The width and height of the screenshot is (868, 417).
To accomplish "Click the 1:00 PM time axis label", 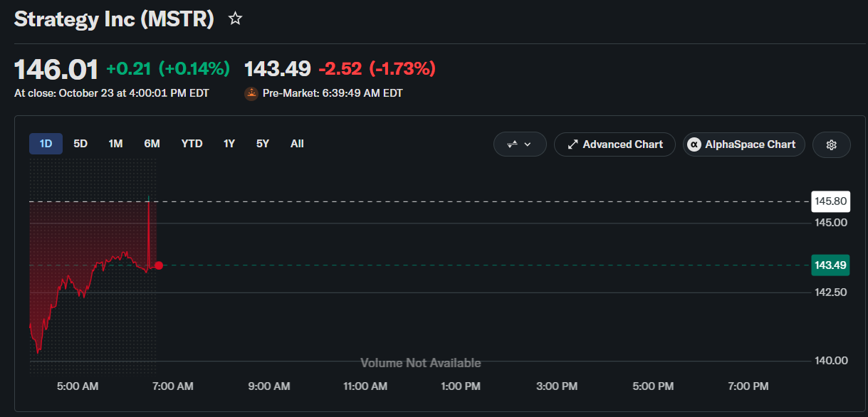I will (461, 386).
